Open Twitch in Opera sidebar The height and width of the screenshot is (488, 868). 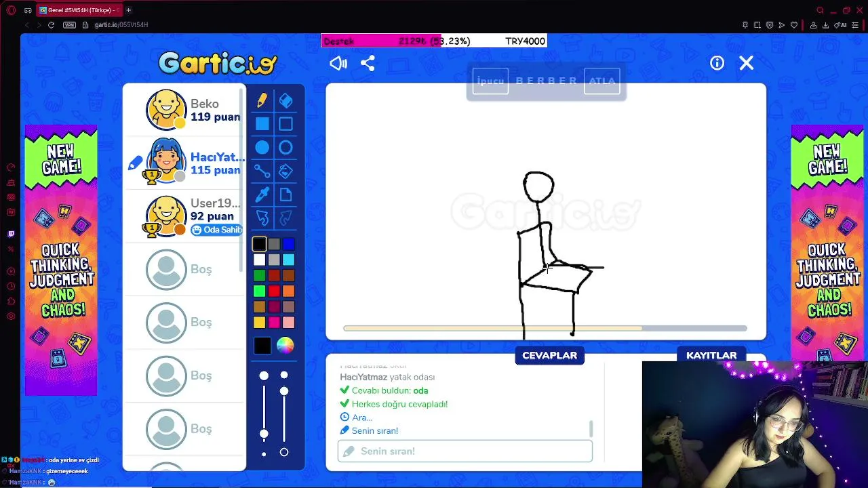[11, 235]
